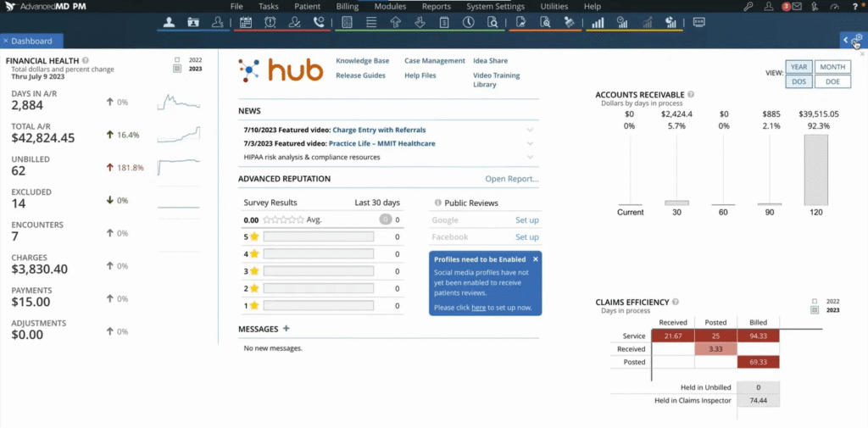This screenshot has width=868, height=428.
Task: Toggle 2022 checkbox in Financial Health
Action: click(x=177, y=59)
